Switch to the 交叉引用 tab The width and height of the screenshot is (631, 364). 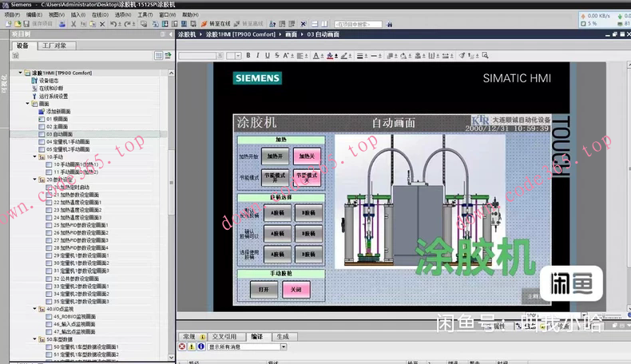pyautogui.click(x=224, y=337)
